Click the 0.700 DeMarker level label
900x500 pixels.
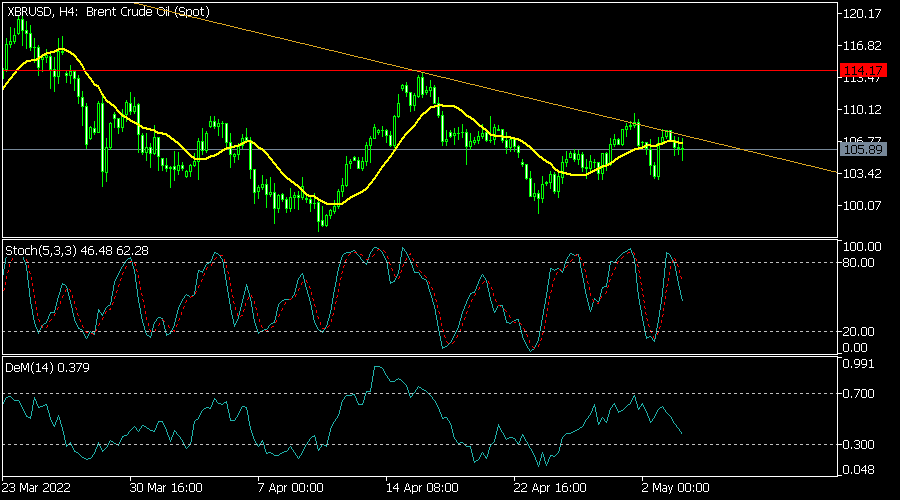coord(858,394)
